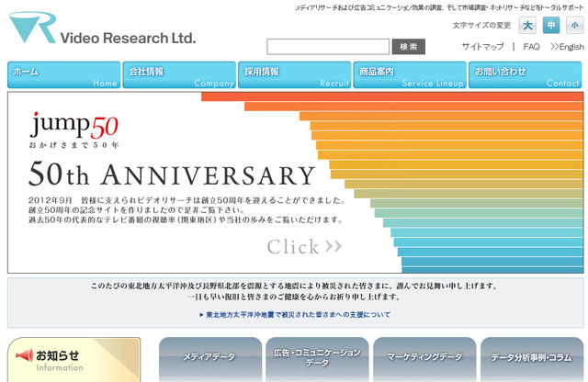Click the 'Click >>' anniversary banner link

pyautogui.click(x=304, y=246)
